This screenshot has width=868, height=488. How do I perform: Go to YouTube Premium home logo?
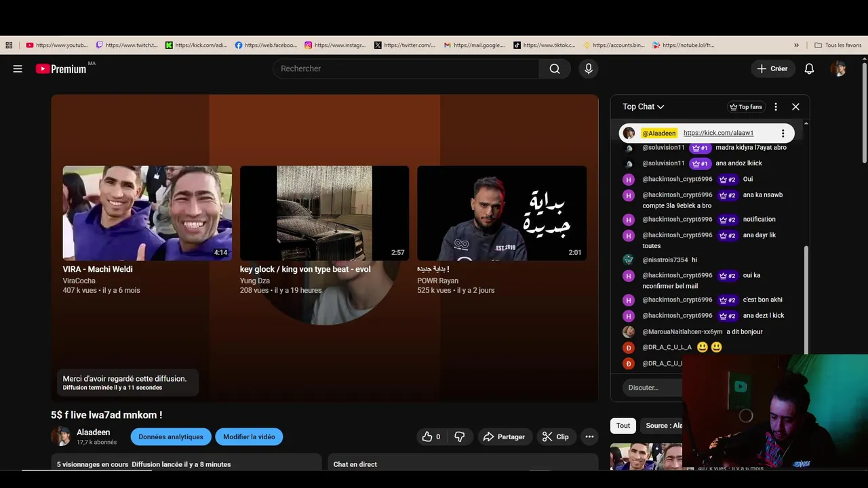(x=61, y=68)
